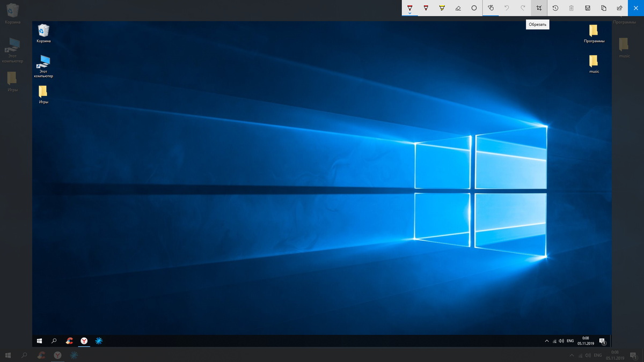The height and width of the screenshot is (362, 644).
Task: Click Yandex icon inside captured sketch taskbar
Action: pos(84,341)
